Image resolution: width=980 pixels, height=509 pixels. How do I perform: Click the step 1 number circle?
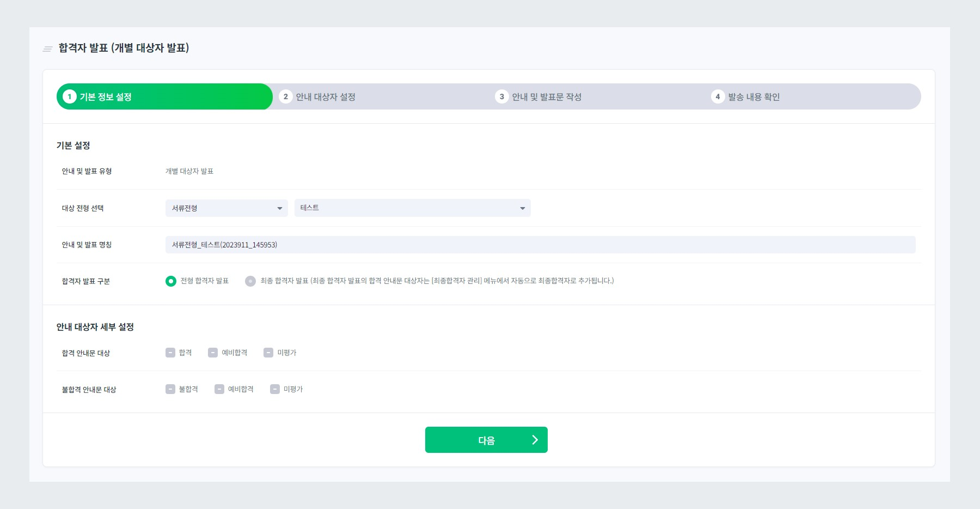tap(69, 96)
